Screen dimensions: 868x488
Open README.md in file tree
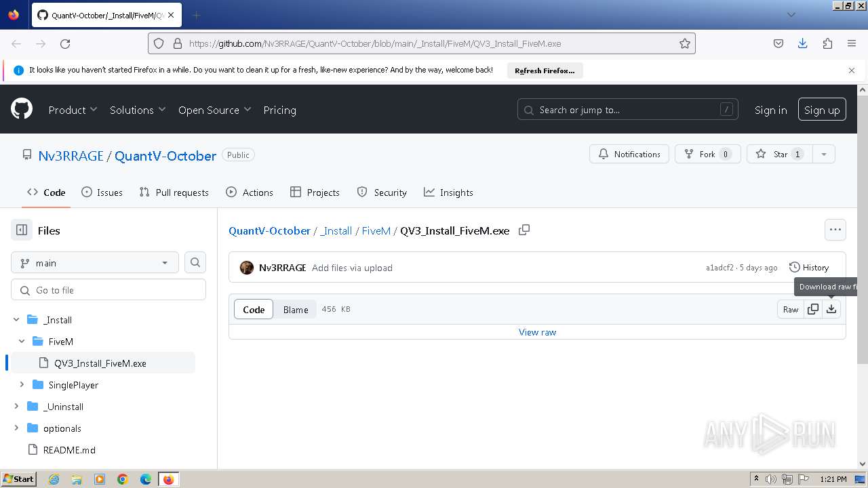tap(69, 450)
